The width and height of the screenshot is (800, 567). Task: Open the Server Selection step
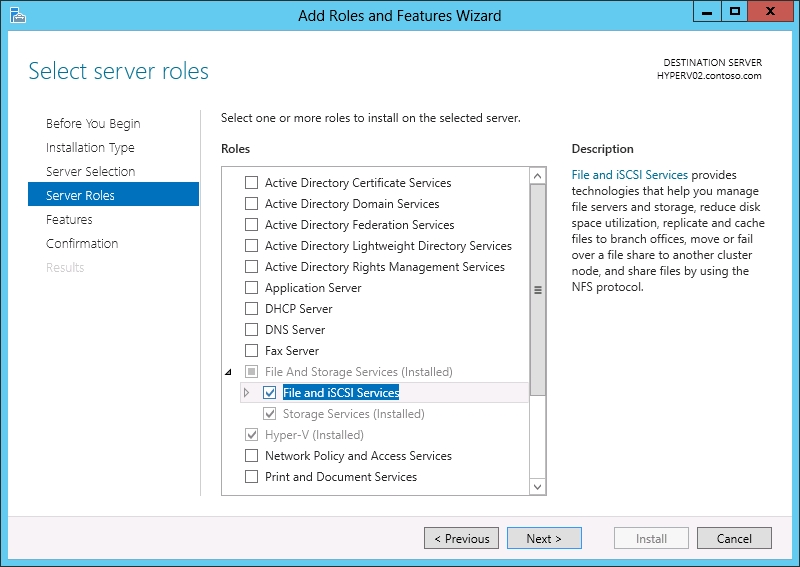click(x=90, y=171)
